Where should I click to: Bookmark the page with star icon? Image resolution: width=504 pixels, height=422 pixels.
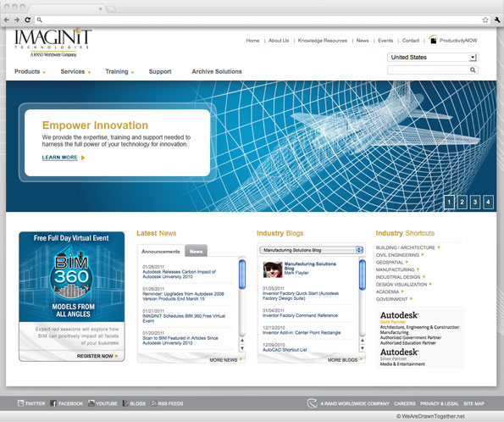coord(485,20)
